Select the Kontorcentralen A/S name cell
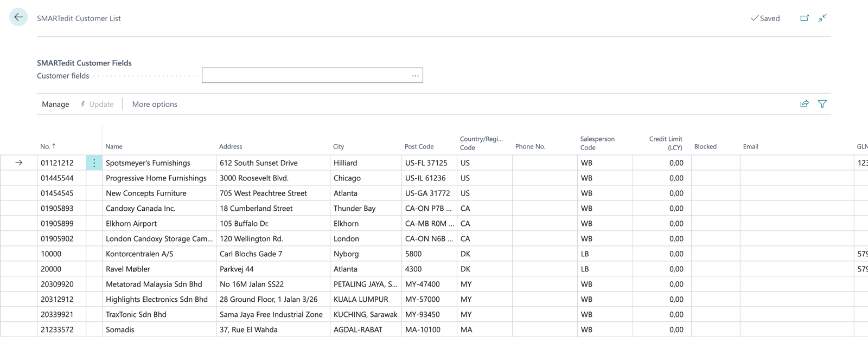This screenshot has width=868, height=337. (139, 254)
